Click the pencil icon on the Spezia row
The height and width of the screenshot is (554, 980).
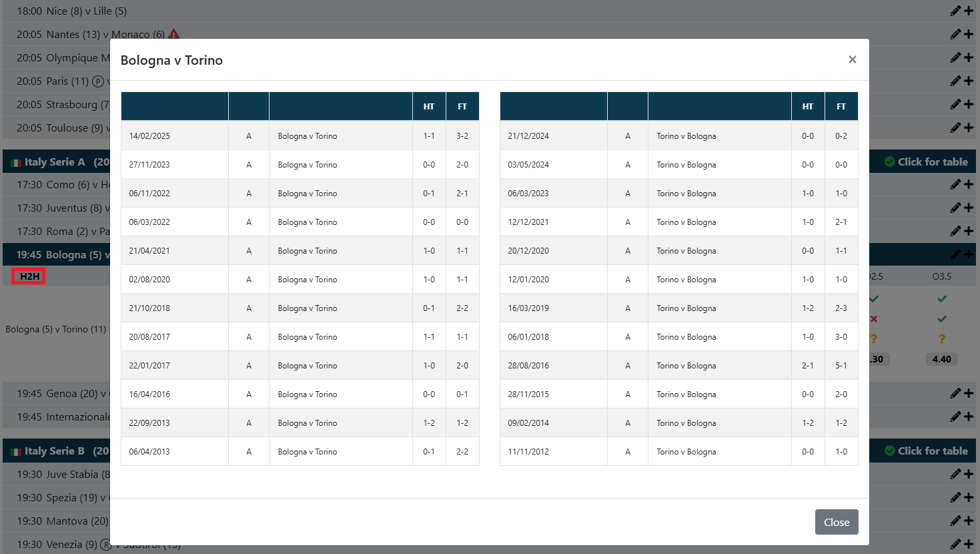pos(955,497)
